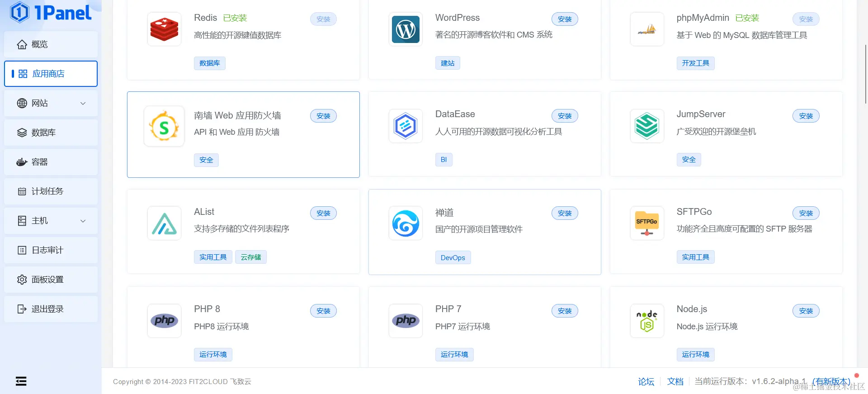This screenshot has height=394, width=868.
Task: Click the 实用工具 tag on SFTPGo card
Action: (696, 257)
